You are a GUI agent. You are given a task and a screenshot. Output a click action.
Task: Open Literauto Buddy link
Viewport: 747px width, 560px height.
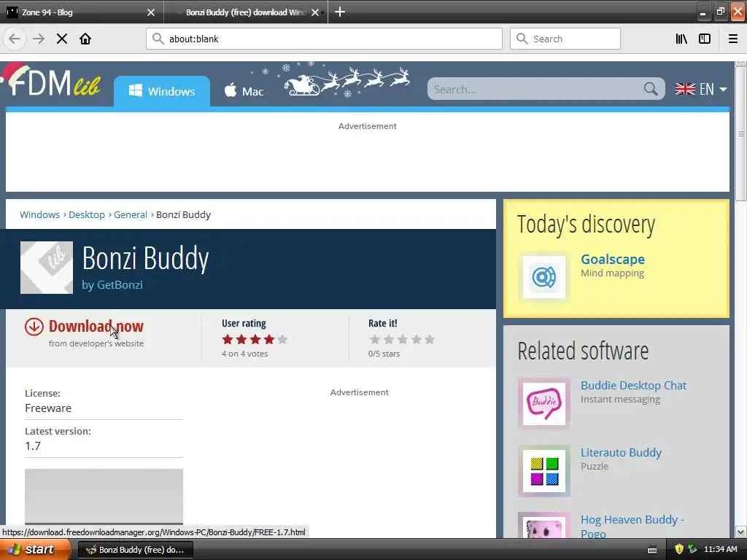(x=621, y=452)
